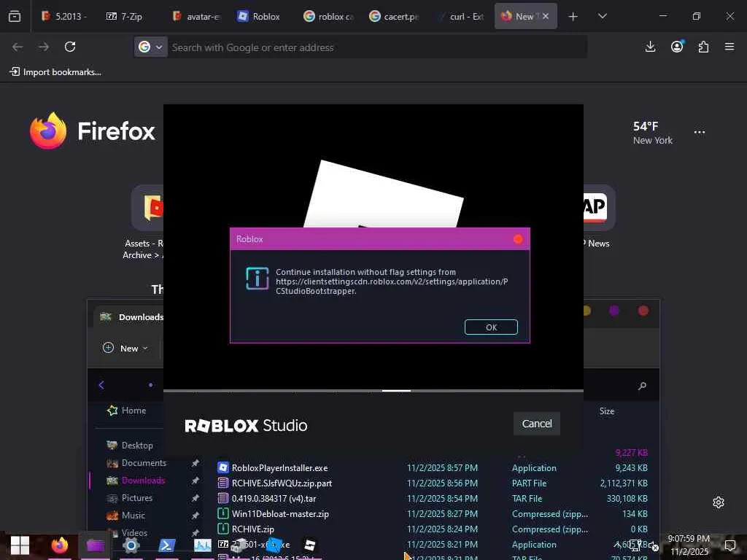The image size is (747, 560).
Task: Switch to the avatar tab
Action: coord(196,16)
